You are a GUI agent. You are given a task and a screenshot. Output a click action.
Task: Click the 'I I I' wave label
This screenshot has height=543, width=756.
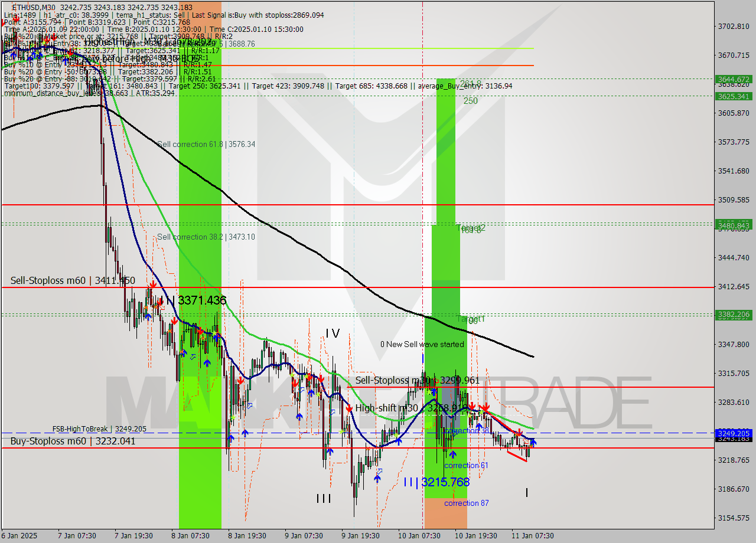pos(324,499)
